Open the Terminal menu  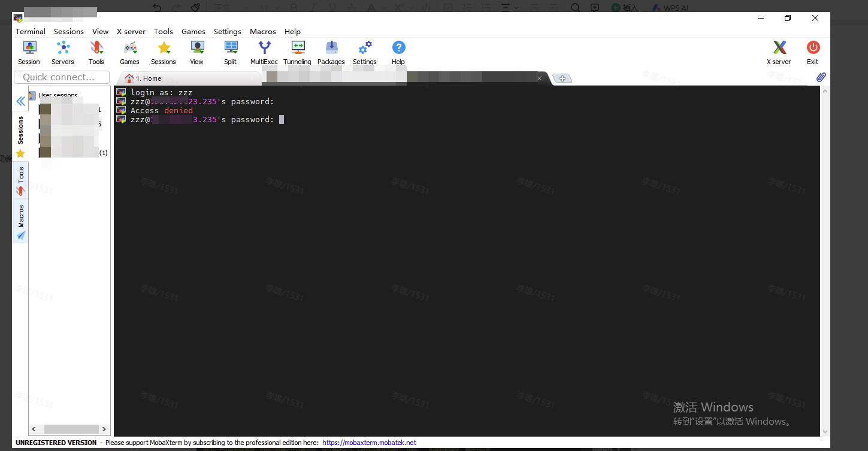pyautogui.click(x=31, y=31)
